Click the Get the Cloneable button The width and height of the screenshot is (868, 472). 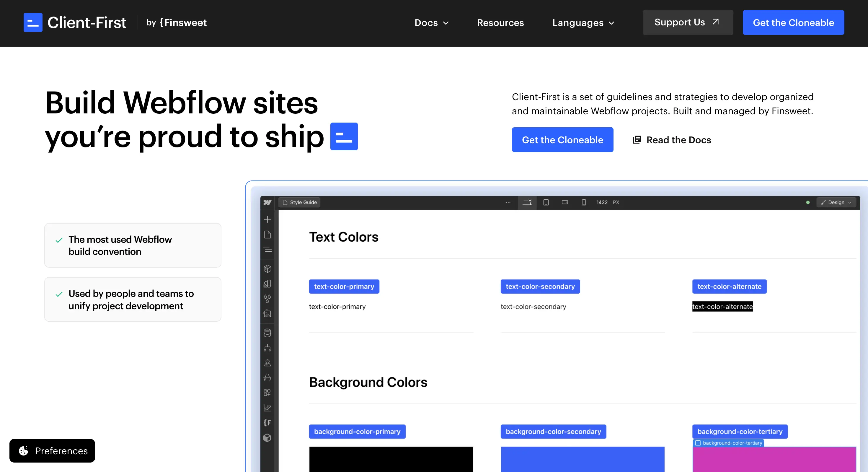tap(562, 140)
